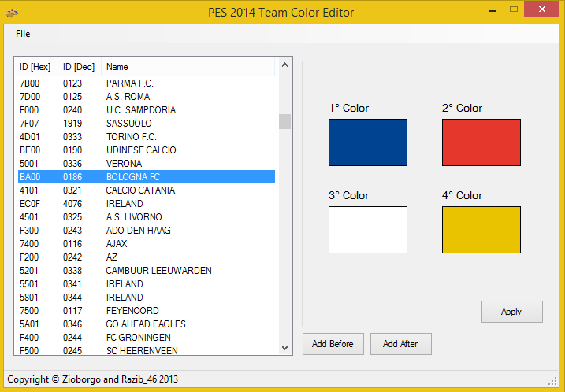Image resolution: width=565 pixels, height=392 pixels.
Task: Choose FEYENOORD from the list
Action: [x=132, y=311]
